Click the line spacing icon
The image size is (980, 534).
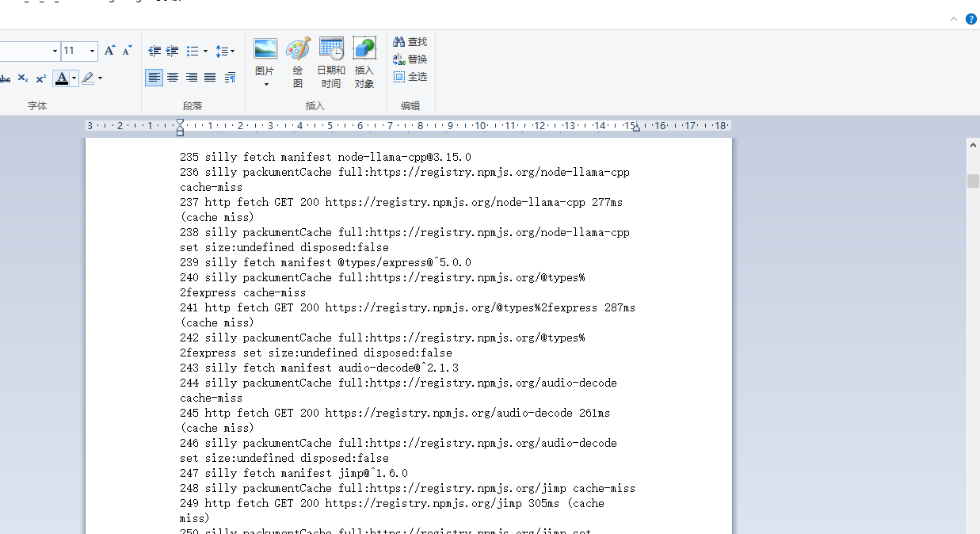click(x=225, y=51)
